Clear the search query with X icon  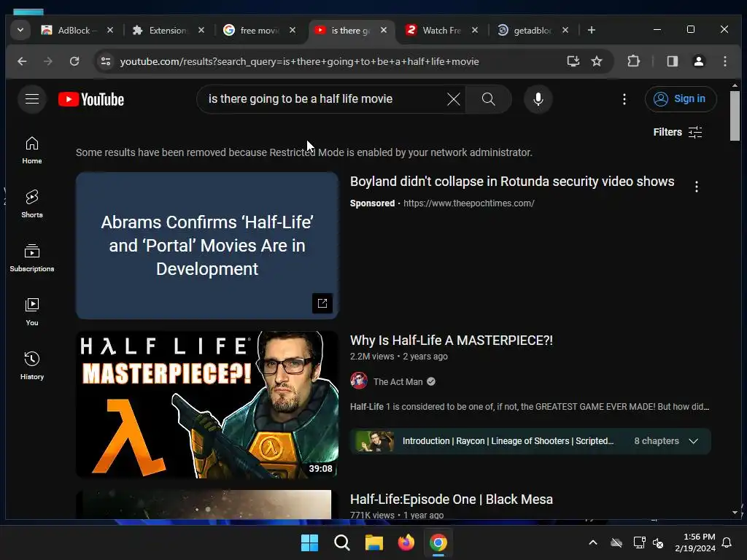pyautogui.click(x=454, y=99)
